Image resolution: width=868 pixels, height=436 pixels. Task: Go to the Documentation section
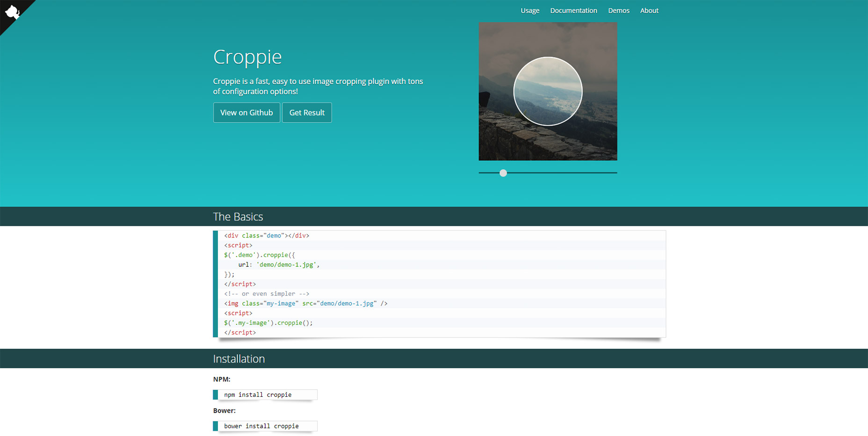pos(573,10)
